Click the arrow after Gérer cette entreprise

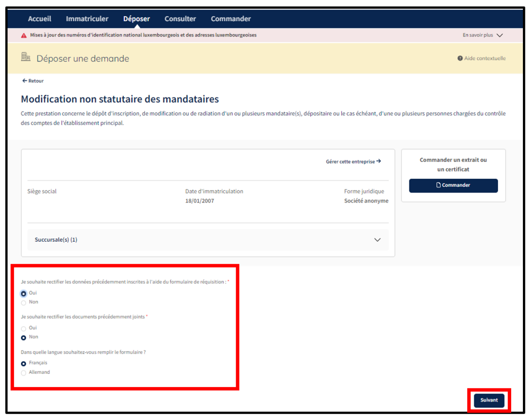coord(379,161)
